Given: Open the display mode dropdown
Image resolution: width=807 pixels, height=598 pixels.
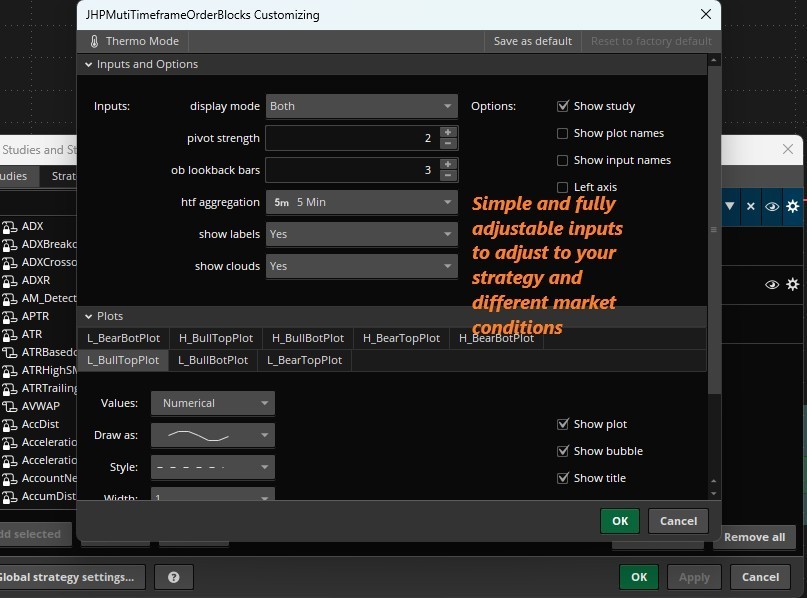Looking at the screenshot, I should 362,106.
